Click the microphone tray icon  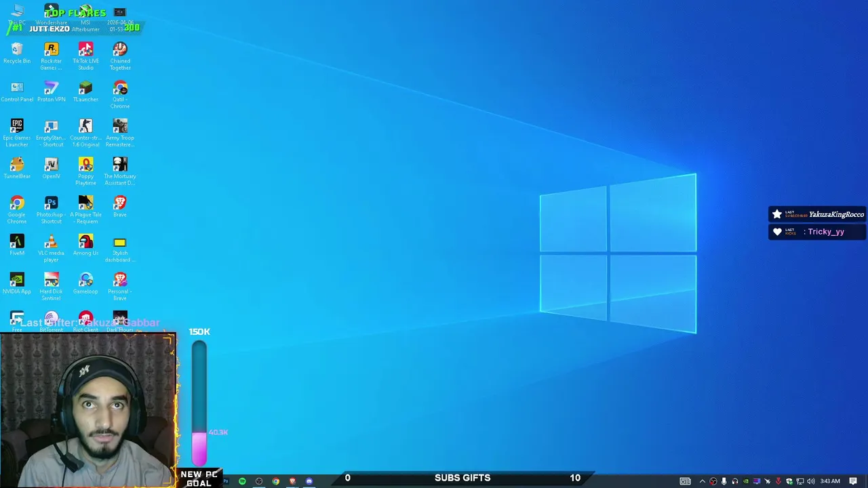point(724,481)
